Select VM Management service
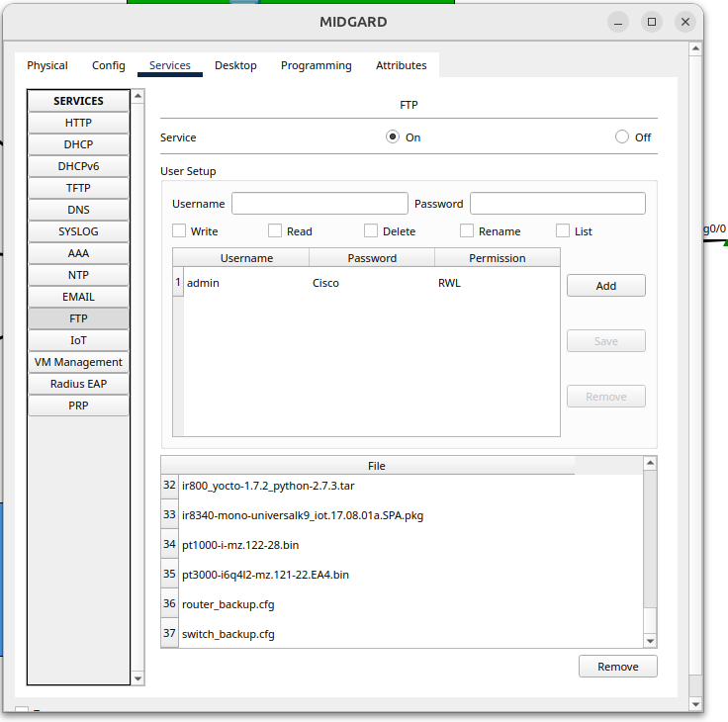This screenshot has height=722, width=728. point(78,362)
